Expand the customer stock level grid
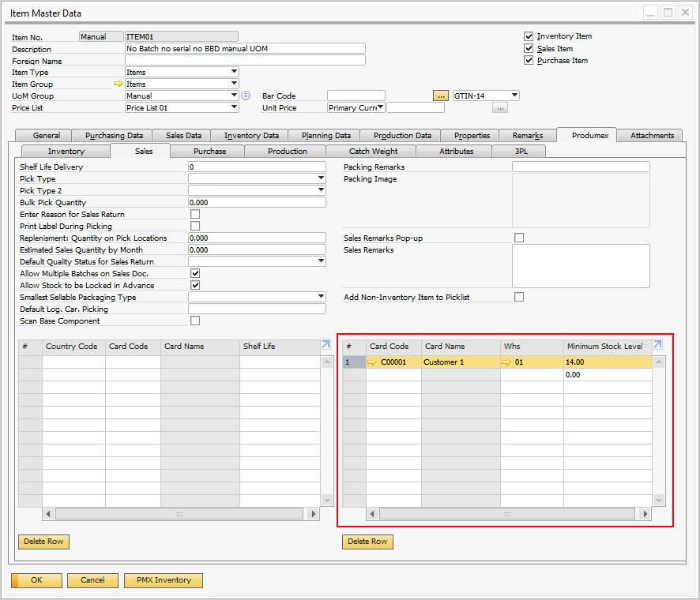The image size is (700, 600). 657,345
